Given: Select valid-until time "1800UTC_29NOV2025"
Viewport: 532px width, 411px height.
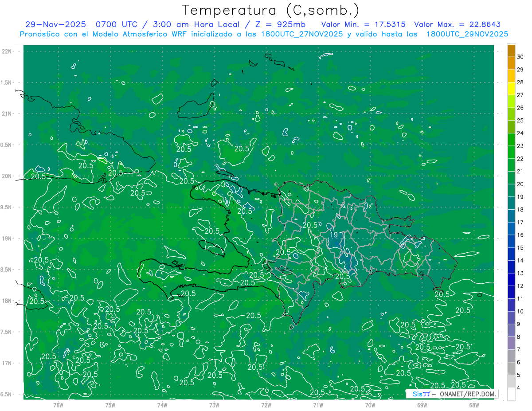Looking at the screenshot, I should (x=467, y=34).
